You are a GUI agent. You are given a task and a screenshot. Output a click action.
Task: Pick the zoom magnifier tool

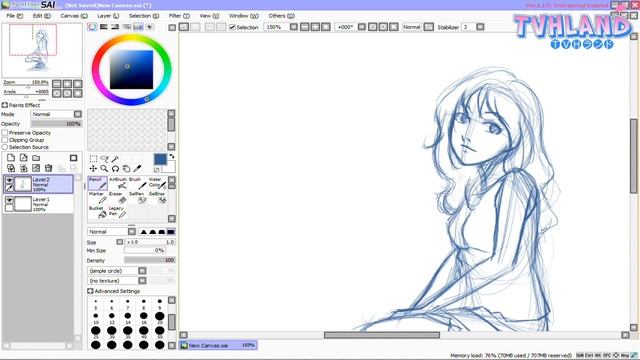click(x=104, y=168)
